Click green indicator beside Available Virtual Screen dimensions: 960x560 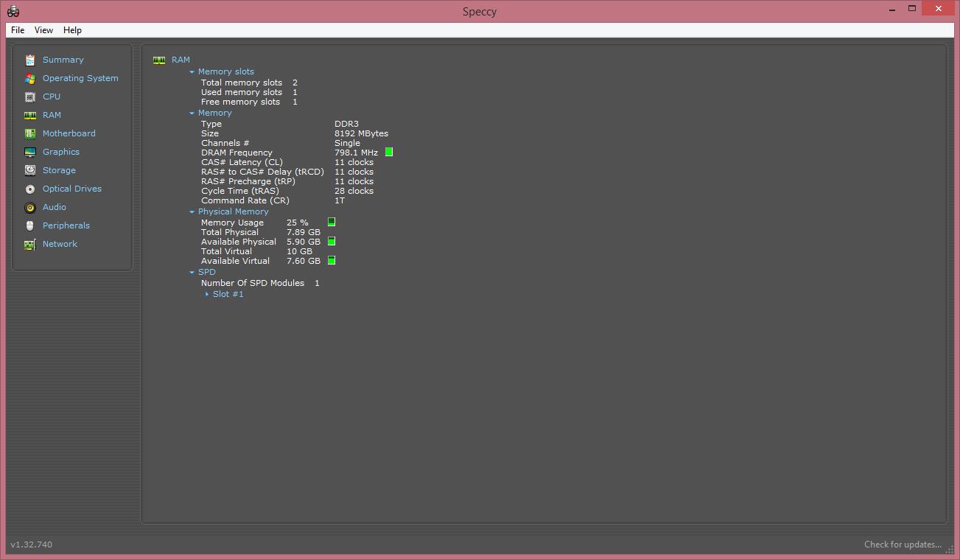pos(332,260)
